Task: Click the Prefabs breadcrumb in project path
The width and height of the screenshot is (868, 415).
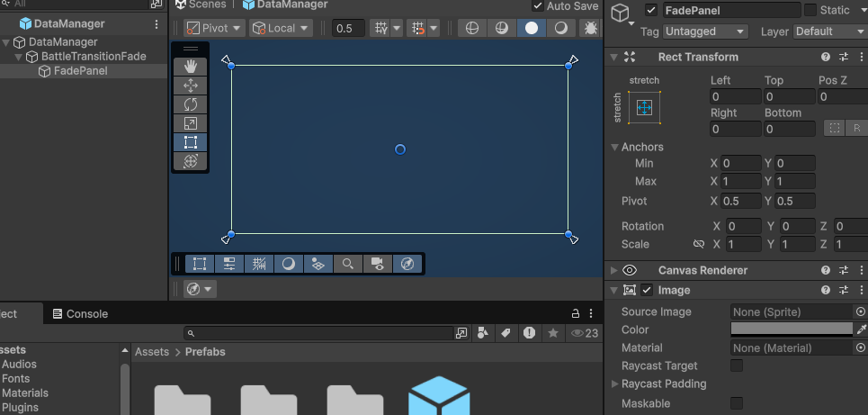Action: pyautogui.click(x=205, y=352)
